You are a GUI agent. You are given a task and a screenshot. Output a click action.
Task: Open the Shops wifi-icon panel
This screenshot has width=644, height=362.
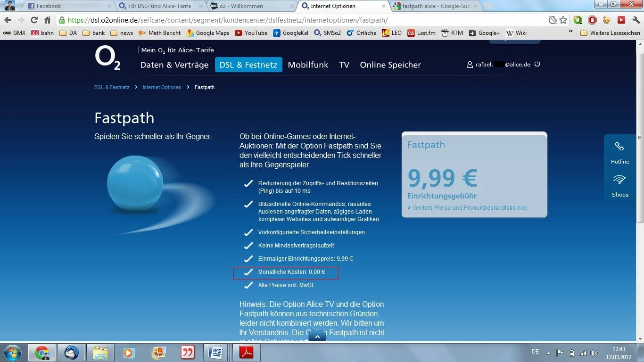620,185
